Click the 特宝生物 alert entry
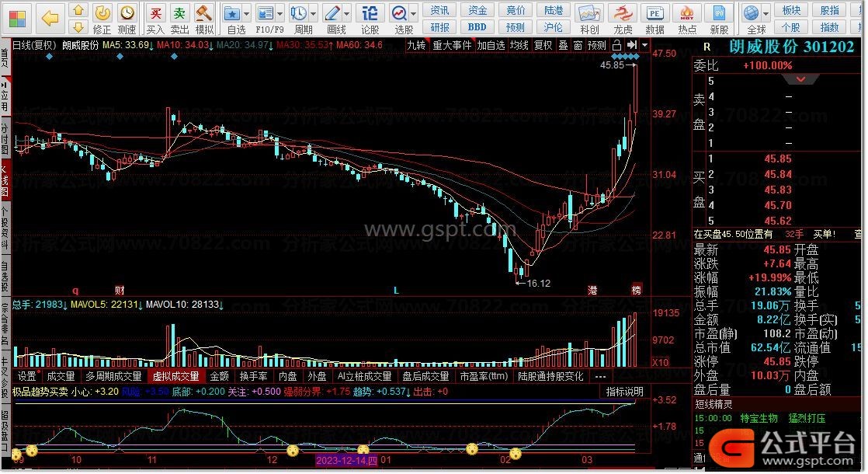The width and height of the screenshot is (868, 474). 759,418
